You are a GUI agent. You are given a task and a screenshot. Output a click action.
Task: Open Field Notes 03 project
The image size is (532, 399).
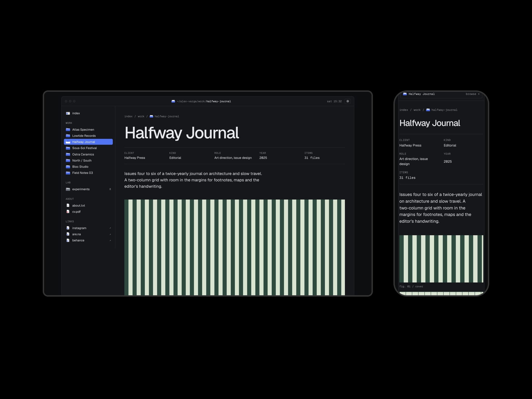click(x=88, y=173)
